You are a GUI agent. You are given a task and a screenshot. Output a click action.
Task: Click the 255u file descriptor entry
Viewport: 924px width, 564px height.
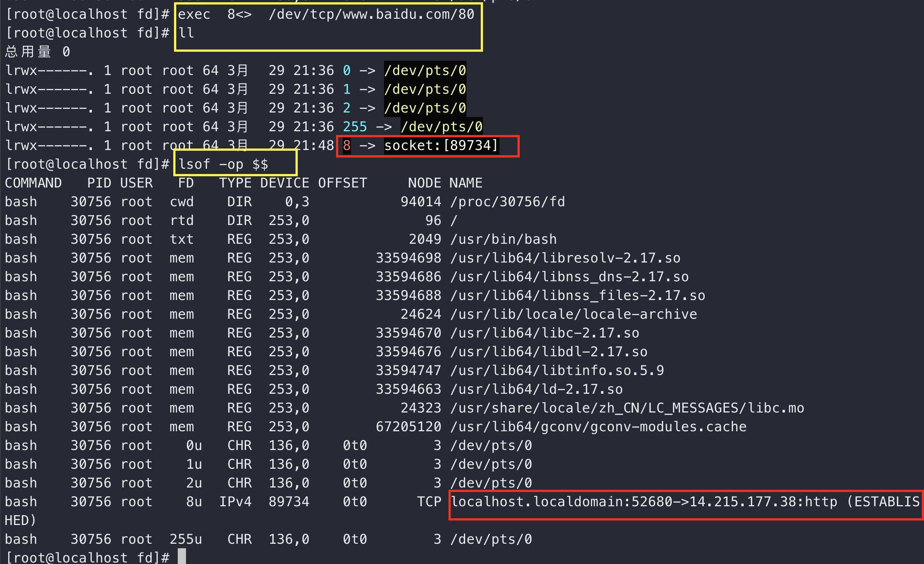186,539
